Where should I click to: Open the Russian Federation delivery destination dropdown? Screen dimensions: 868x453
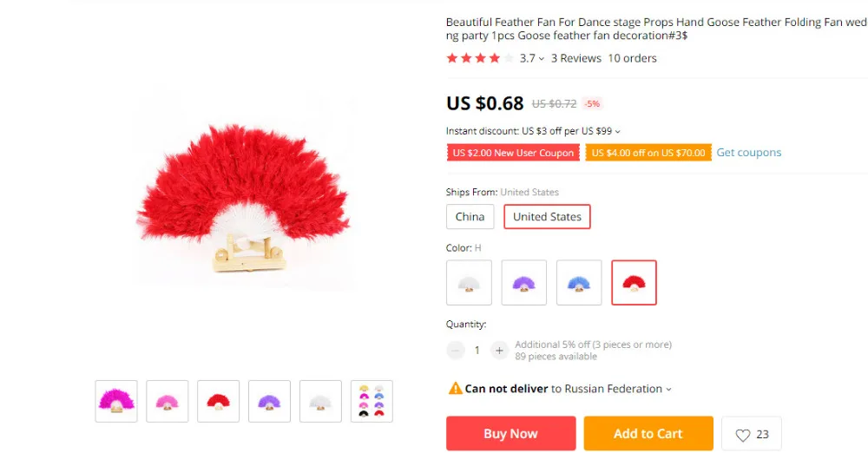point(618,389)
